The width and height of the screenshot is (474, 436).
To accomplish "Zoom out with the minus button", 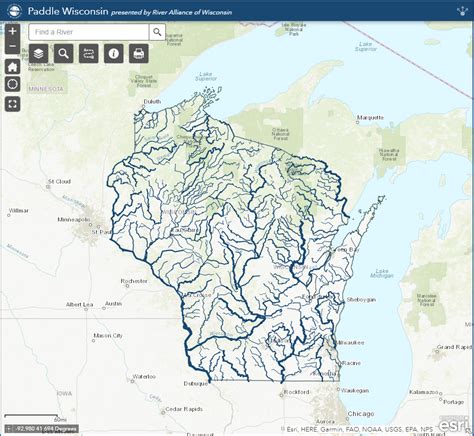I will 13,46.
